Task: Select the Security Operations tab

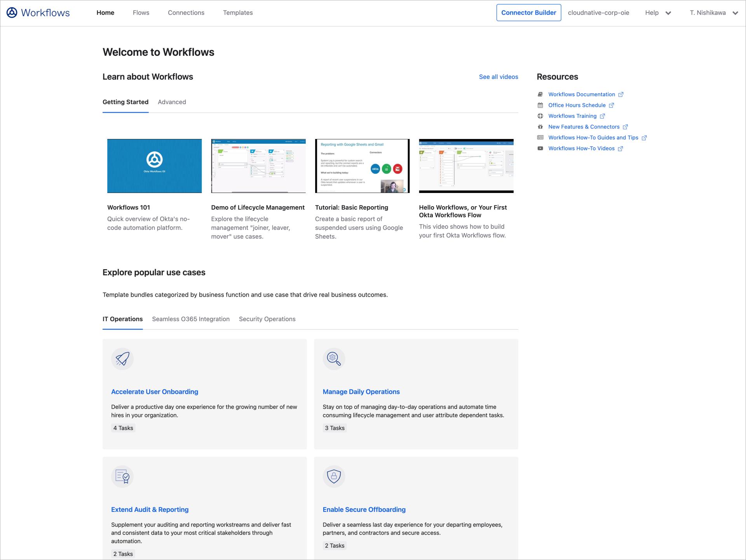Action: click(267, 319)
